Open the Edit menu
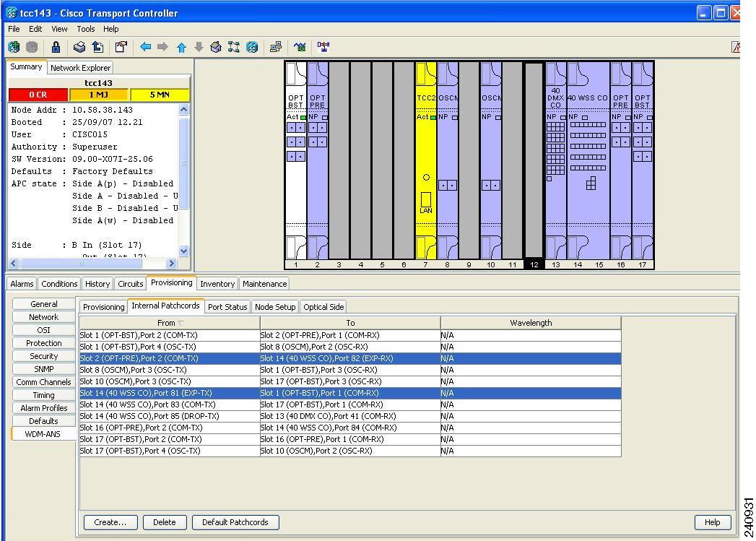Viewport: 756px width, 541px height. click(x=35, y=29)
